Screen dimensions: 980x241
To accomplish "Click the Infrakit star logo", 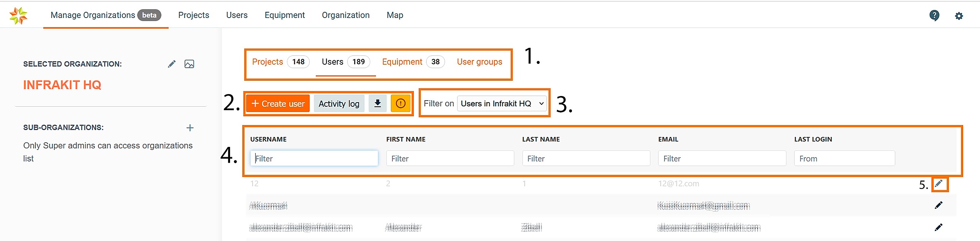I will pyautogui.click(x=18, y=15).
